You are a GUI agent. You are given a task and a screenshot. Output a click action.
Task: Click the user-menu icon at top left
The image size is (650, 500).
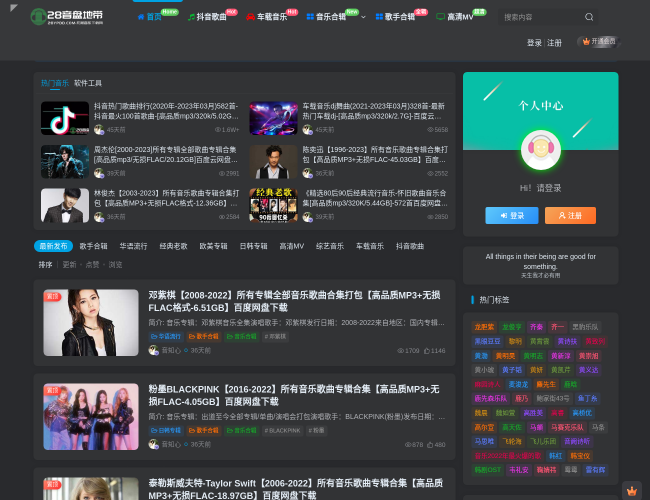coord(13,8)
